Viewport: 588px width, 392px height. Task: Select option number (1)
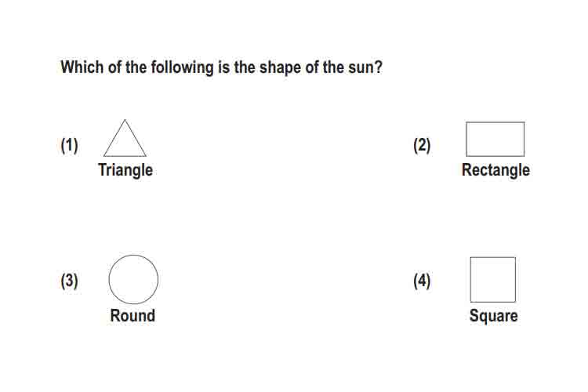pos(69,145)
